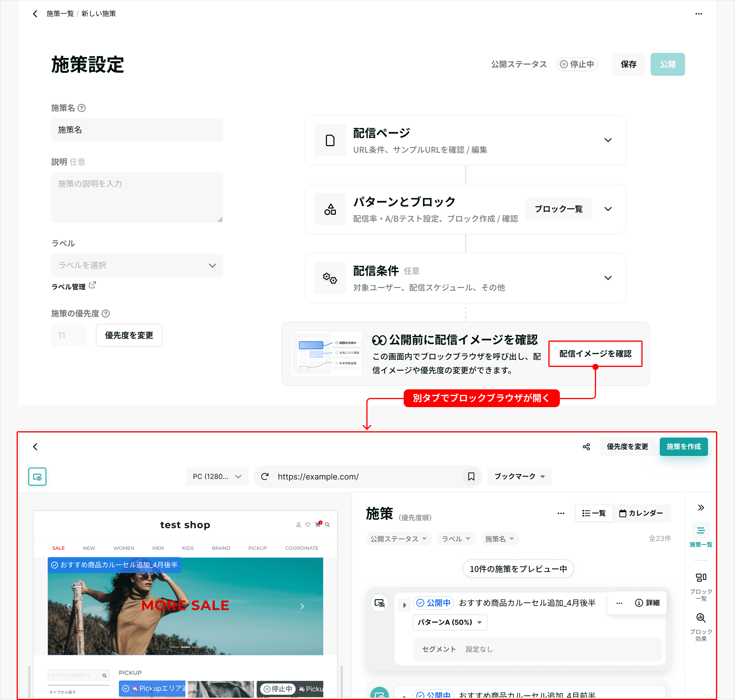Open the ラベル管理 link
This screenshot has width=735, height=700.
tap(68, 287)
